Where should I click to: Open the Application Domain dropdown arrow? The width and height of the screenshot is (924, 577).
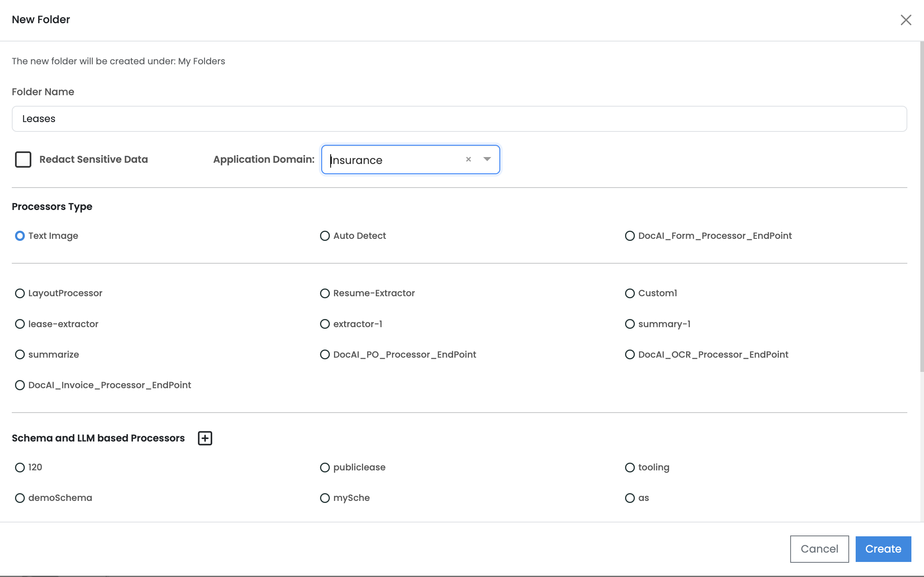click(487, 160)
